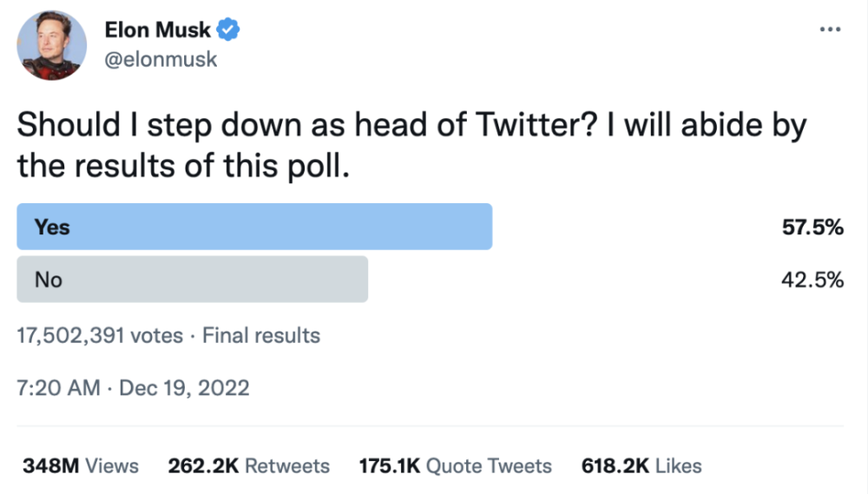Viewport: 868px width, 494px height.
Task: Click the Elon Musk display name
Action: point(157,30)
